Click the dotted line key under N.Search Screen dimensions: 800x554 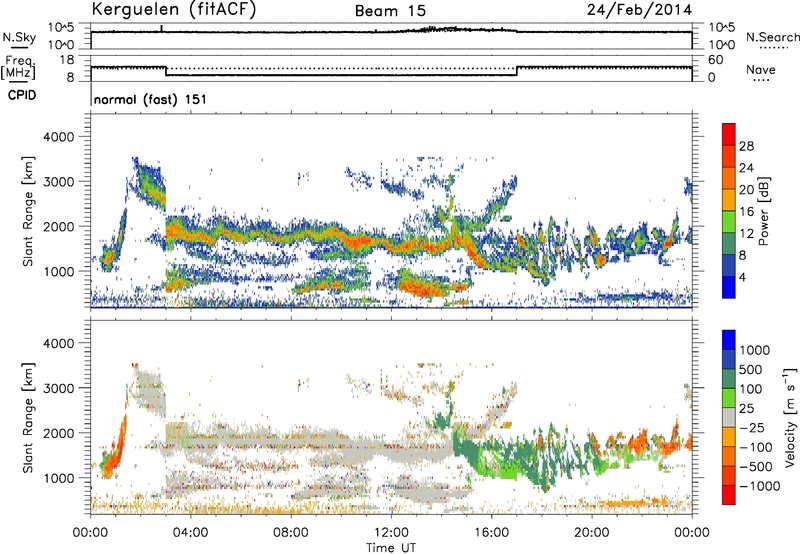773,48
